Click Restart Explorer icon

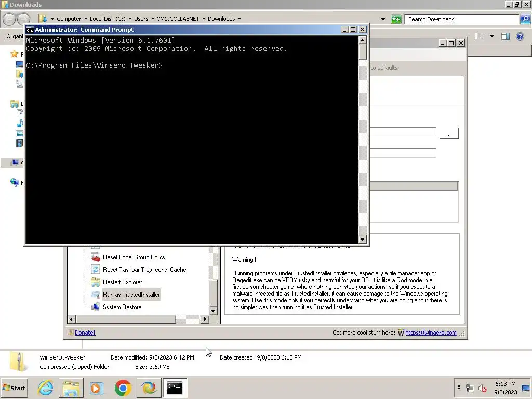96,282
